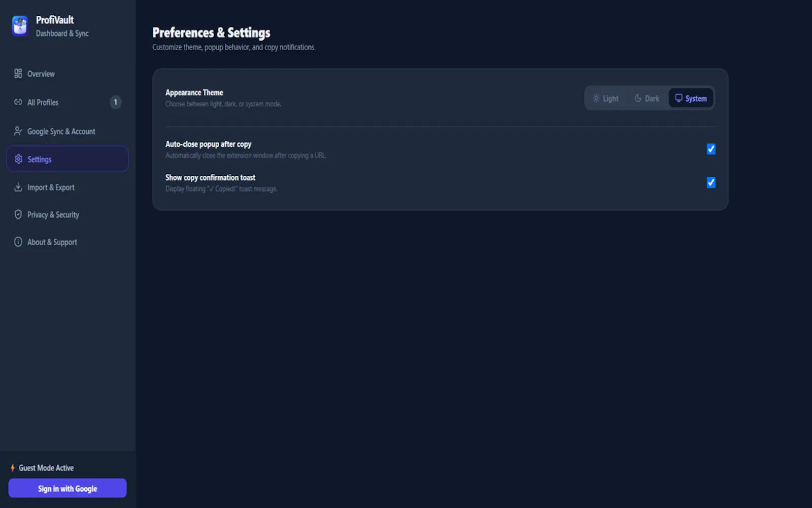This screenshot has height=508, width=812.
Task: Click the Settings gear icon
Action: click(x=19, y=159)
